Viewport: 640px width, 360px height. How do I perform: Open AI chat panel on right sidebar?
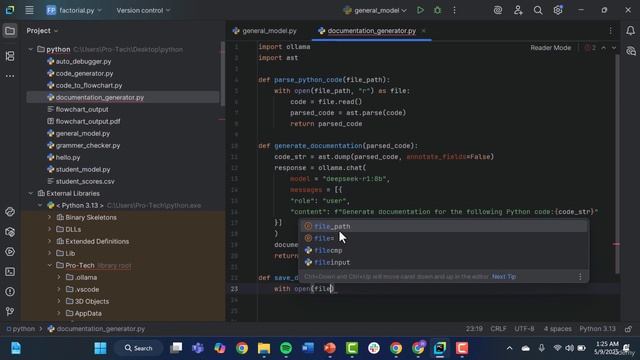tap(631, 51)
